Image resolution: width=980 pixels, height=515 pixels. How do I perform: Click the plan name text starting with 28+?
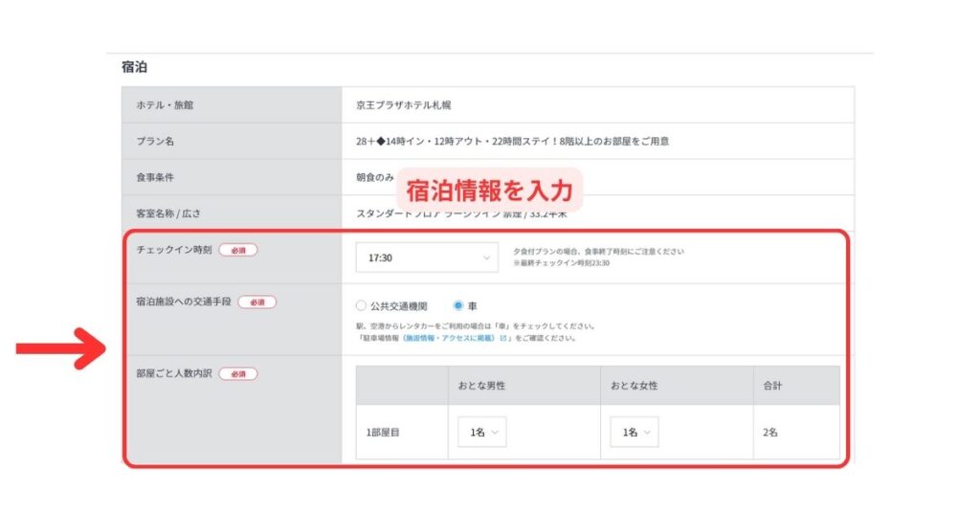511,141
